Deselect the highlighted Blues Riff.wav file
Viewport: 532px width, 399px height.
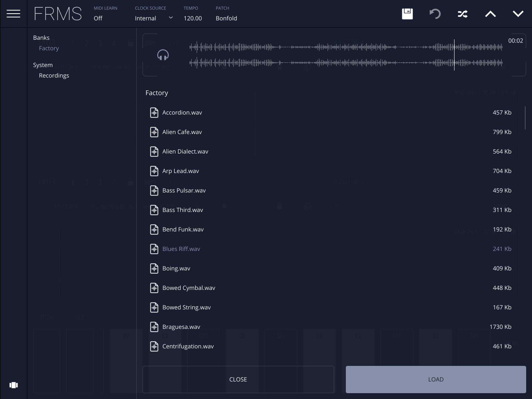coord(181,249)
